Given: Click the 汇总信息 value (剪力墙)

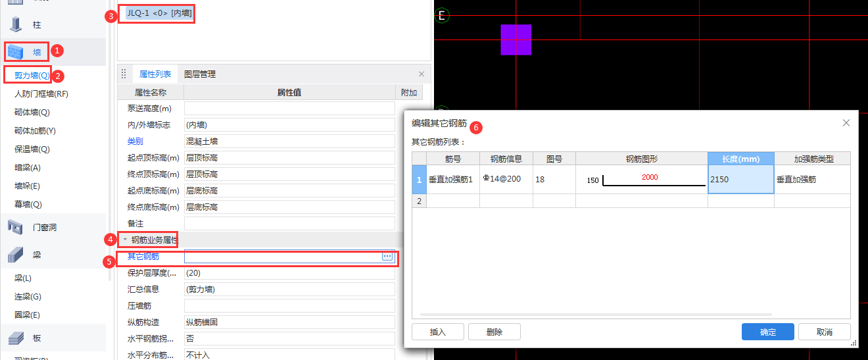Looking at the screenshot, I should tap(289, 289).
